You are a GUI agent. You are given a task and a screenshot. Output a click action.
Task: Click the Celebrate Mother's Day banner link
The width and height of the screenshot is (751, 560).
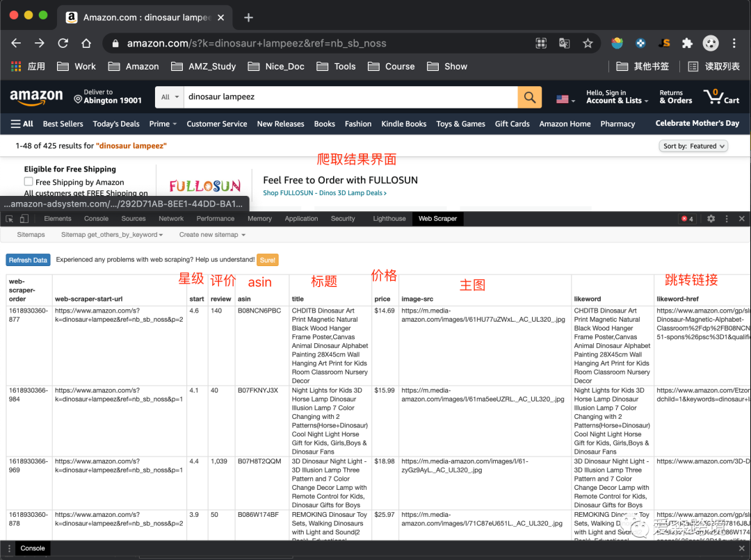pos(697,124)
